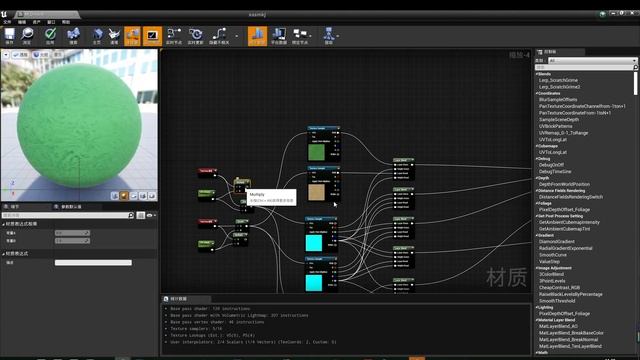Click the tan texture preview on Texture Sample node

tap(316, 193)
